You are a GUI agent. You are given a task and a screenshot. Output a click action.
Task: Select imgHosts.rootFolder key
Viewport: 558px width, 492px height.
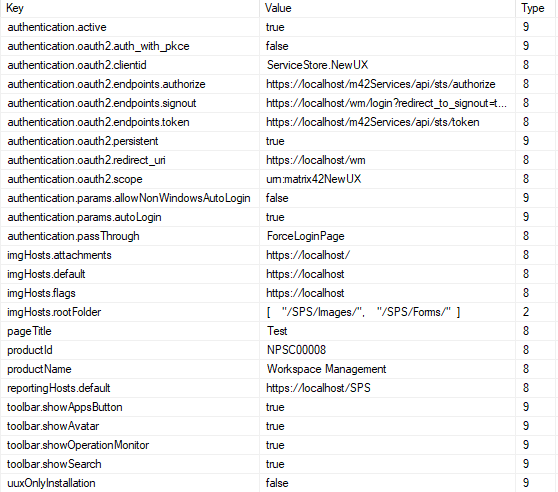[x=54, y=312]
